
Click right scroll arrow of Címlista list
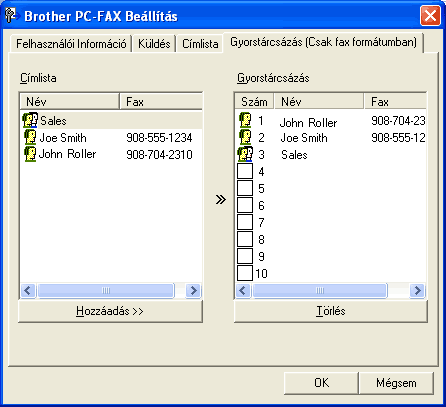pos(193,290)
